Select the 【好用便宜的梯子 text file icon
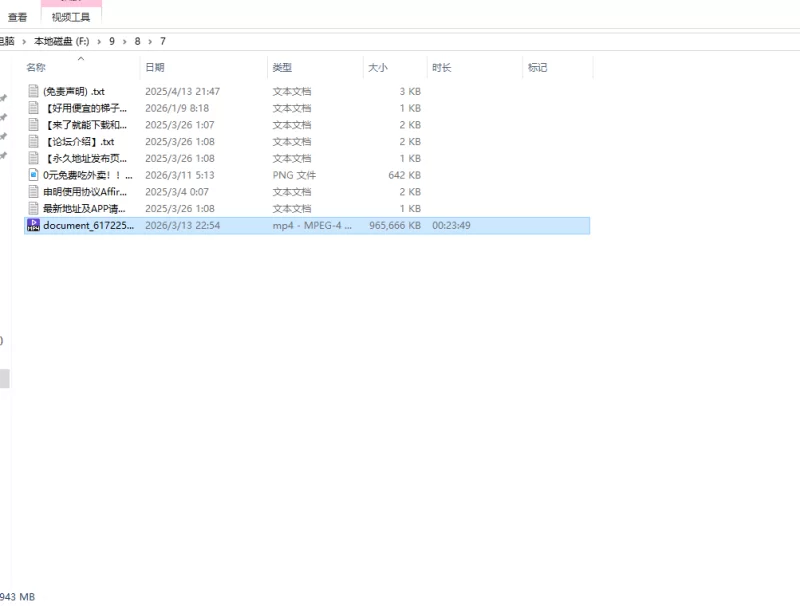This screenshot has height=606, width=800. click(x=33, y=108)
